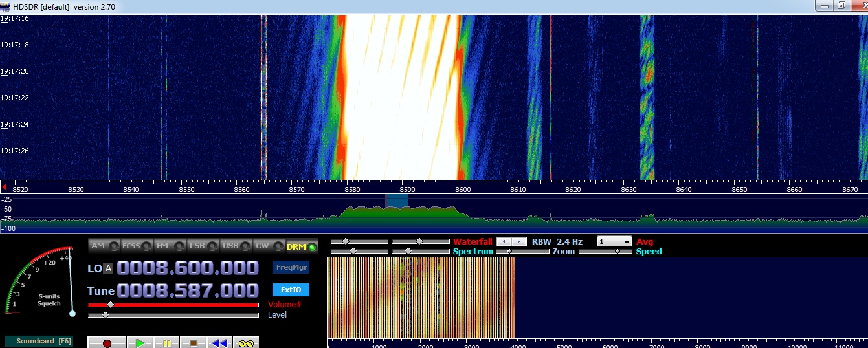The height and width of the screenshot is (348, 868).
Task: Open the FreqMgr frequency manager
Action: (x=291, y=267)
